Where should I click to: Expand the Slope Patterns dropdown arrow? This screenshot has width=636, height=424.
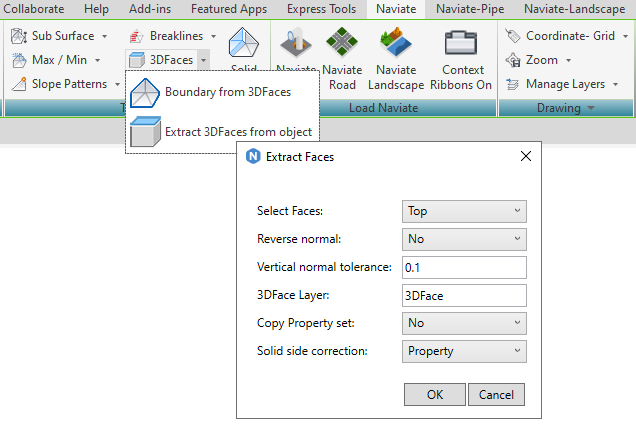(x=117, y=84)
